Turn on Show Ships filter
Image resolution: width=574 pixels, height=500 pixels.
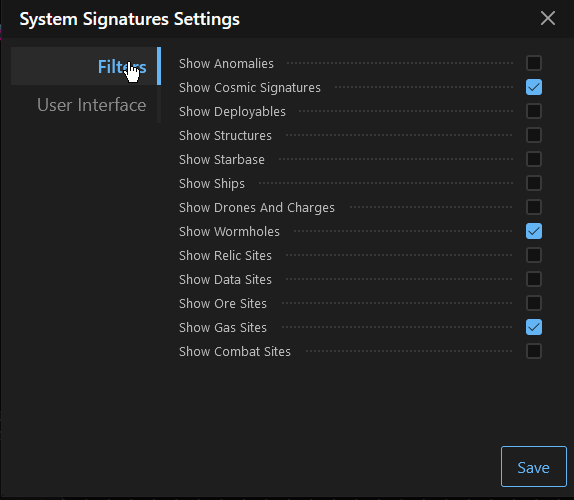[534, 183]
